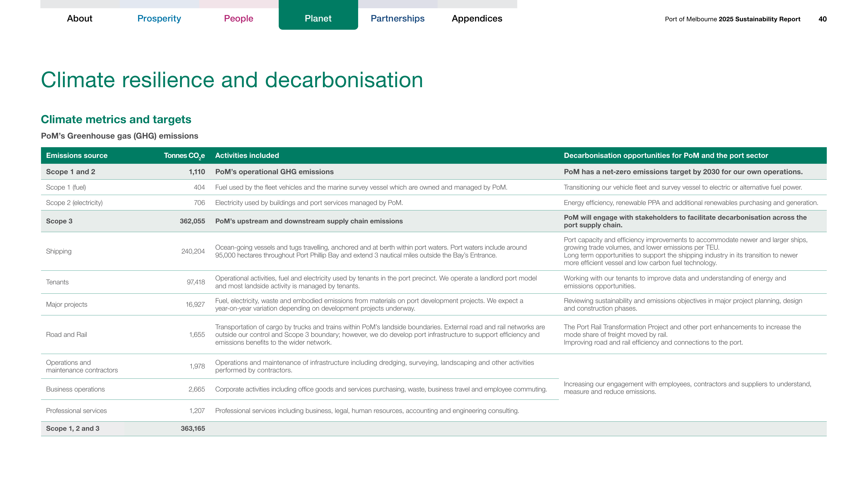Click the 'Scope 1, 2 and 3' total row label
Viewport: 868px width, 488px height.
click(x=73, y=429)
